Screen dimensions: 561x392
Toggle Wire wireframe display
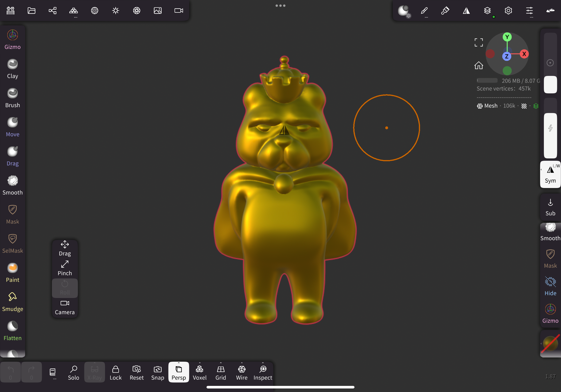click(x=242, y=372)
